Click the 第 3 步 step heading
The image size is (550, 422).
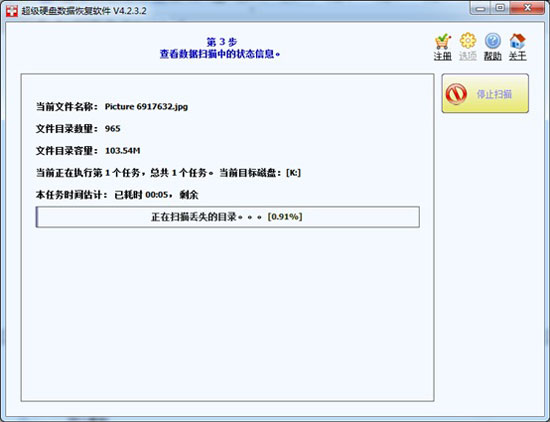[x=222, y=42]
